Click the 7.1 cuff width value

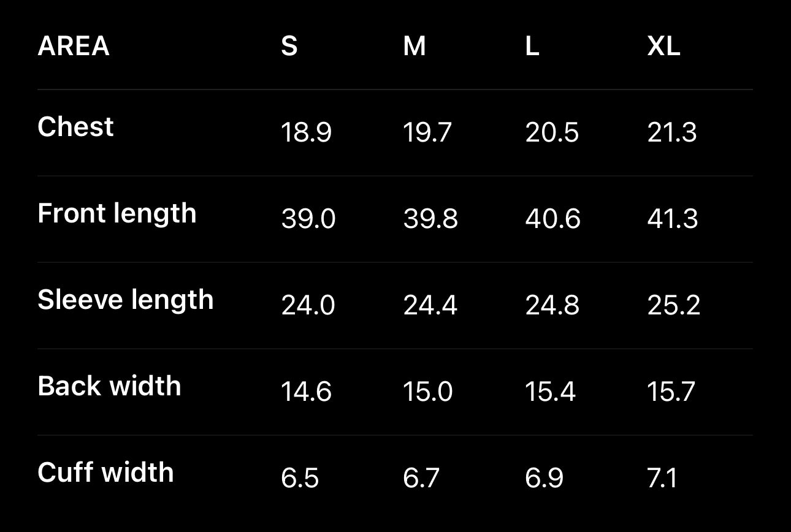pos(662,478)
